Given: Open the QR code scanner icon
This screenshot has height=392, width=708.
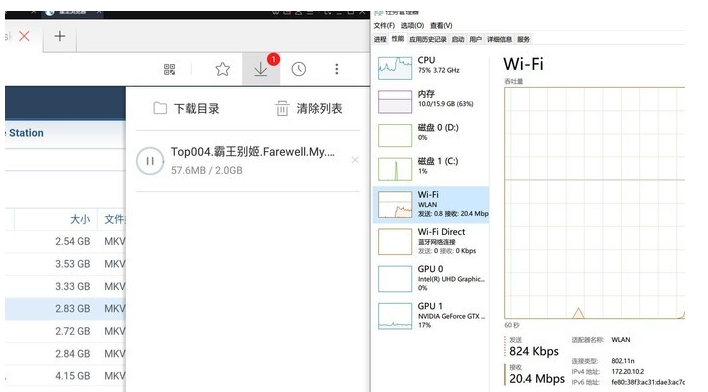Looking at the screenshot, I should pyautogui.click(x=169, y=69).
